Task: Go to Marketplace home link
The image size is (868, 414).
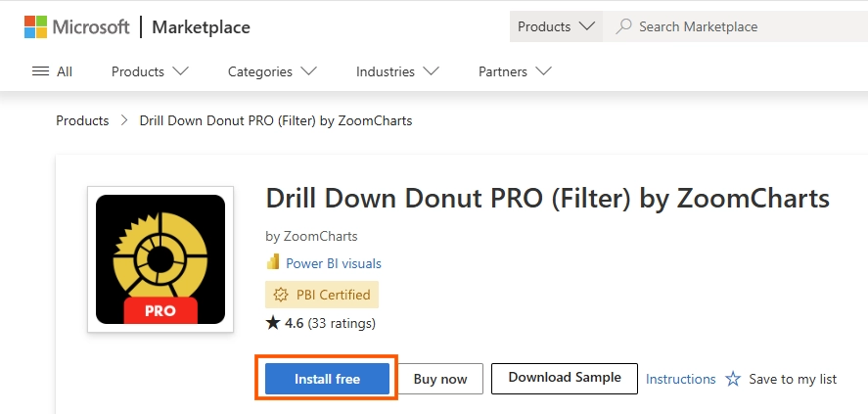Action: tap(201, 27)
